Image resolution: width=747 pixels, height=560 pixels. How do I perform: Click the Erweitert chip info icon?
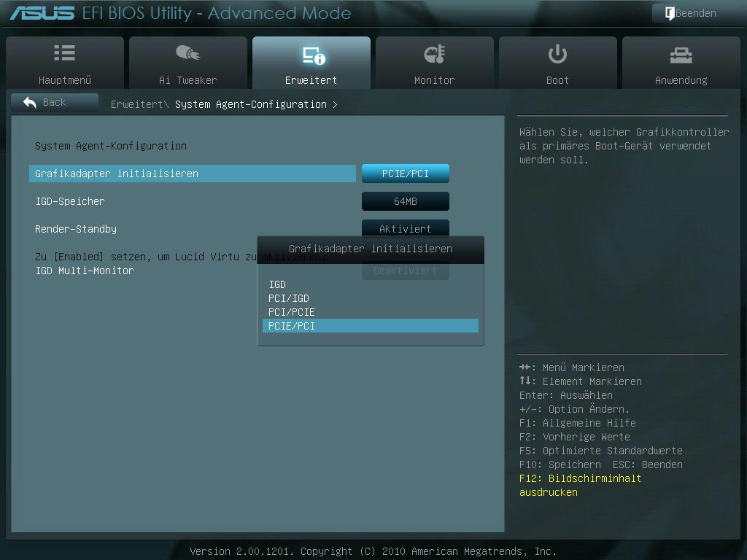312,55
